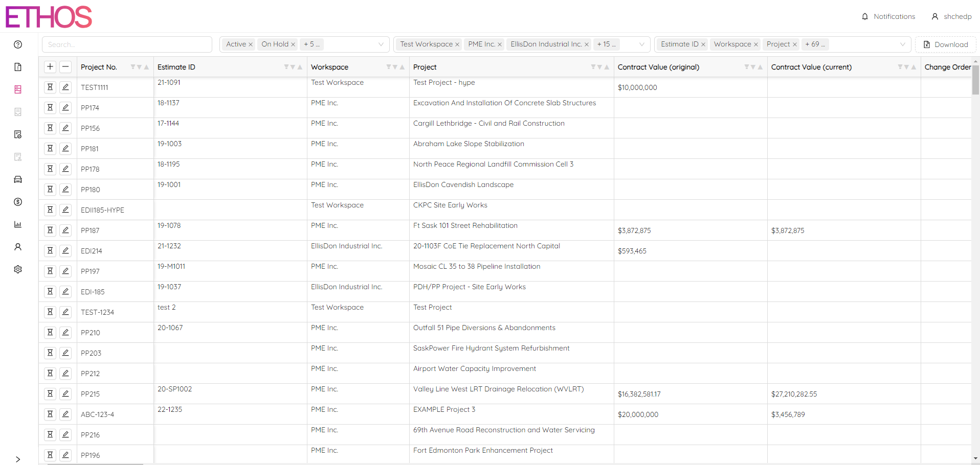Image resolution: width=980 pixels, height=465 pixels.
Task: Open the settings gear icon in sidebar
Action: point(18,269)
